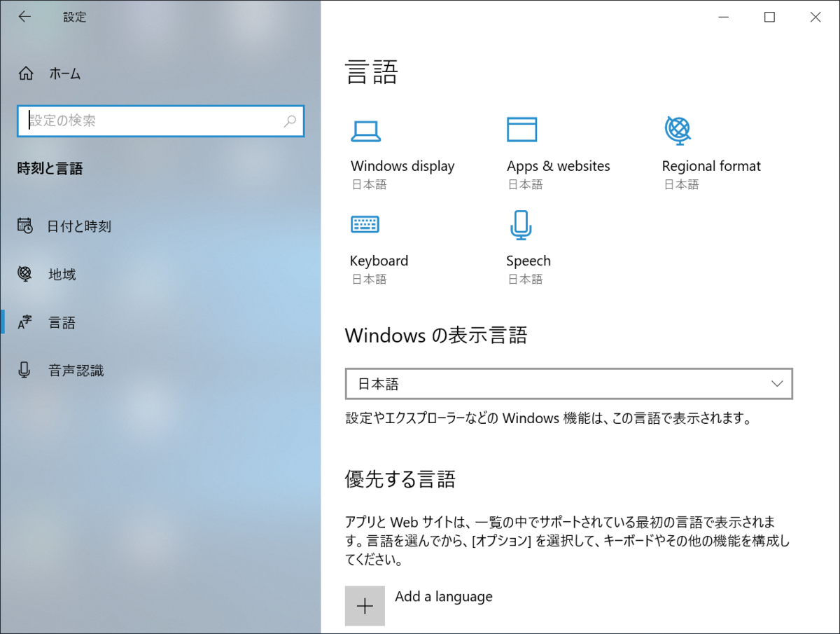The image size is (840, 634).
Task: Click the 設定 window title text
Action: point(74,17)
